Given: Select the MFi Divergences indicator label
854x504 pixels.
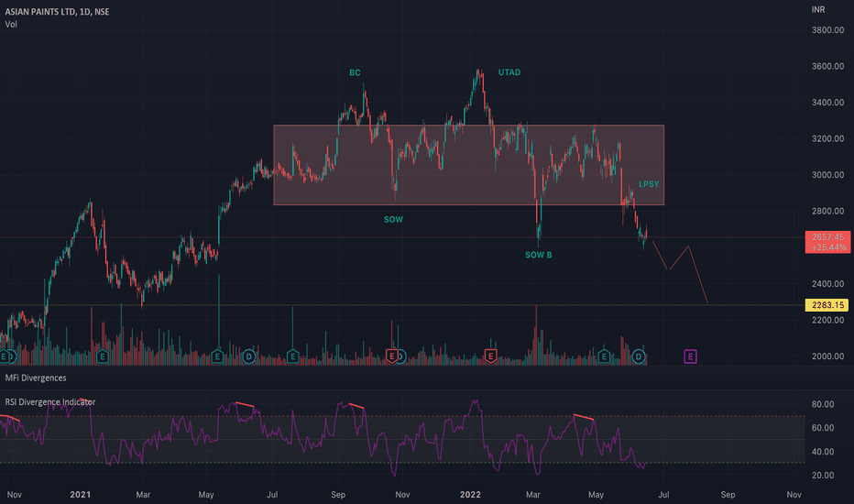Looking at the screenshot, I should 36,378.
